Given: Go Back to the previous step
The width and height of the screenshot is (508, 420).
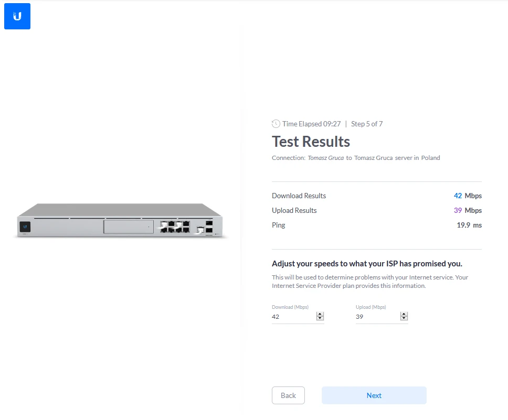Looking at the screenshot, I should click(288, 395).
